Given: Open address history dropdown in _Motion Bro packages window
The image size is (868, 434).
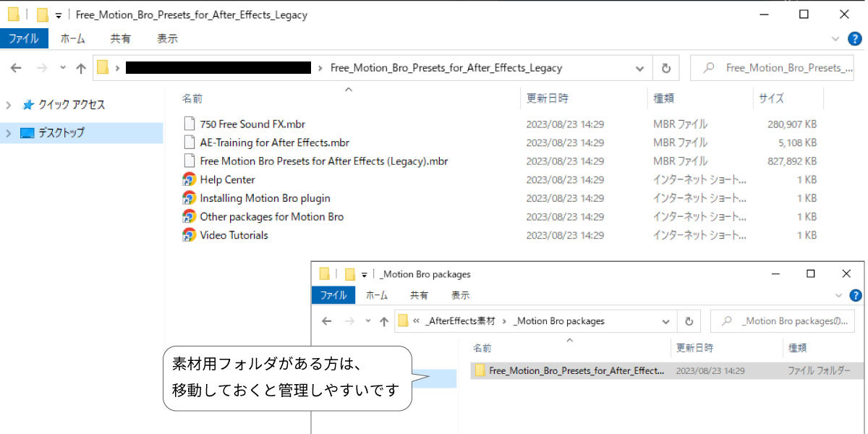Looking at the screenshot, I should tap(665, 321).
